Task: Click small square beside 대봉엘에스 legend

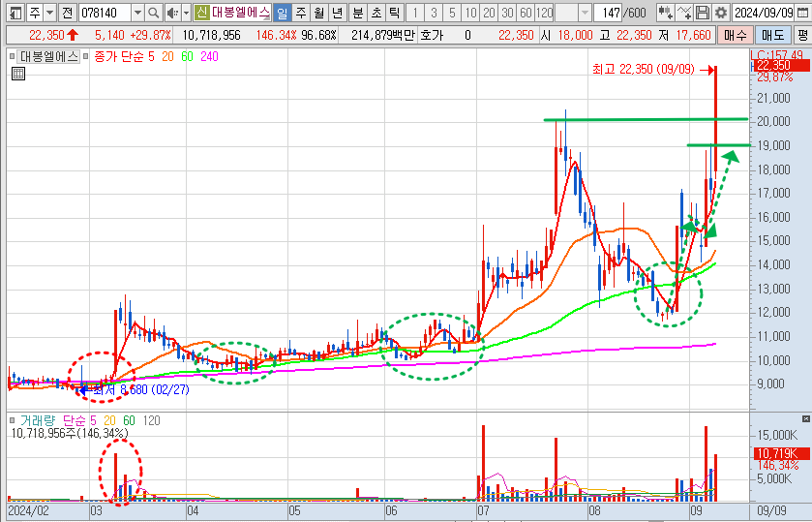Action: tap(13, 56)
